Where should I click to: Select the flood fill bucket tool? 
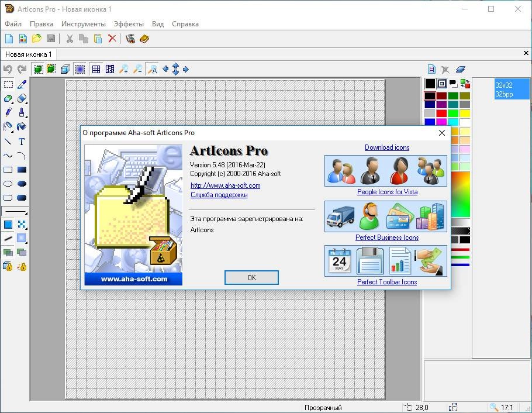click(22, 127)
